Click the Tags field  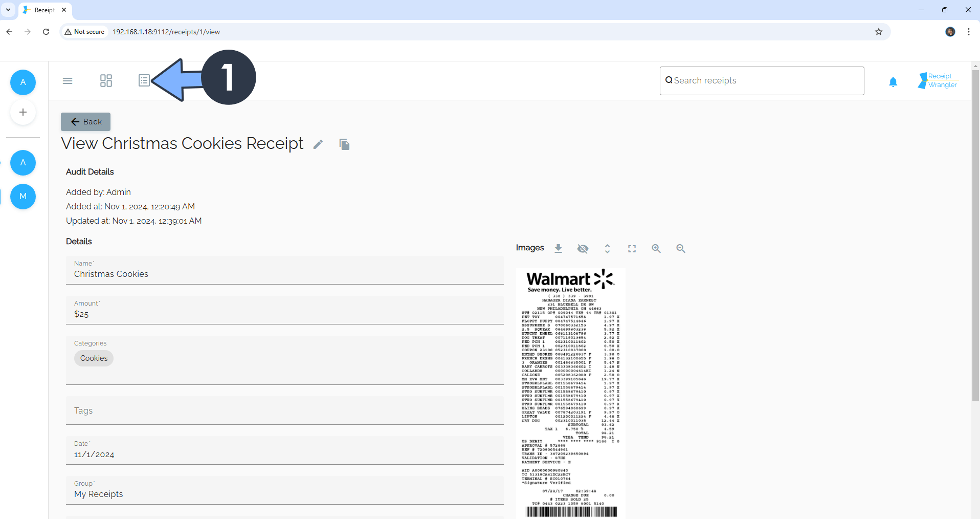pyautogui.click(x=285, y=410)
